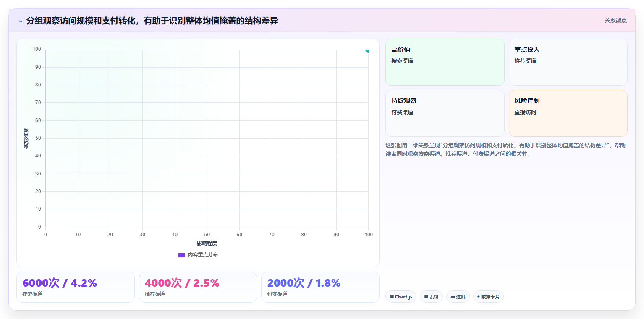Viewport: 644px width, 319px height.
Task: Toggle the purple 内容重点分布 legend swatch
Action: [x=181, y=255]
